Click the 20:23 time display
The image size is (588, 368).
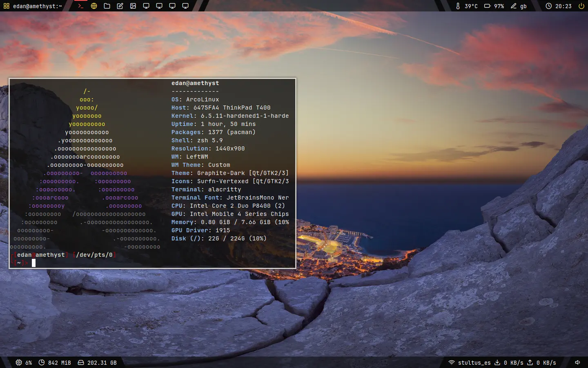[563, 6]
